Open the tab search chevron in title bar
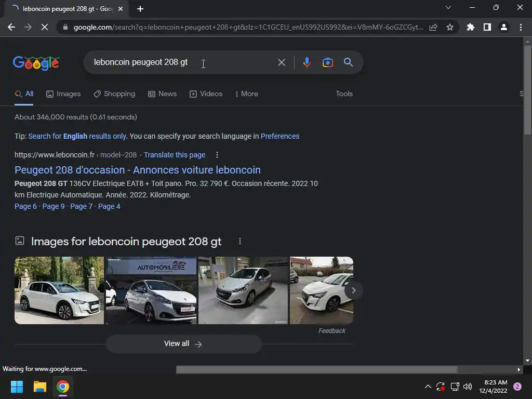The width and height of the screenshot is (532, 399). pyautogui.click(x=448, y=7)
